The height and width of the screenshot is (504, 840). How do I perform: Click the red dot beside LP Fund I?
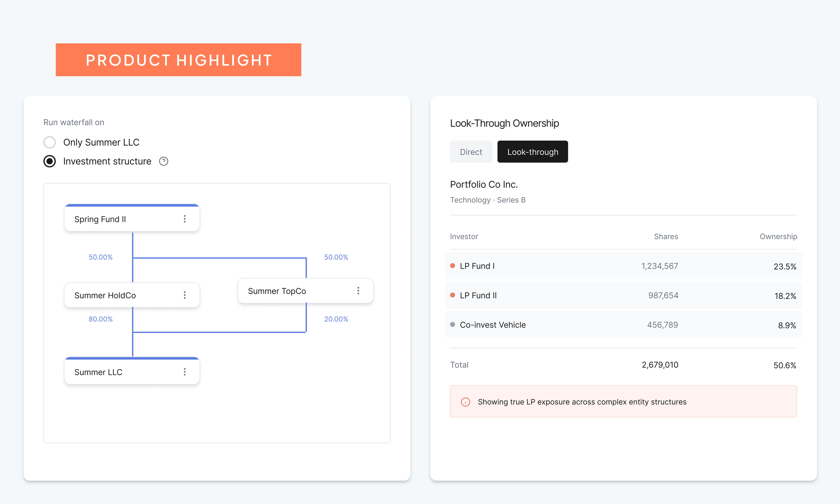(452, 266)
